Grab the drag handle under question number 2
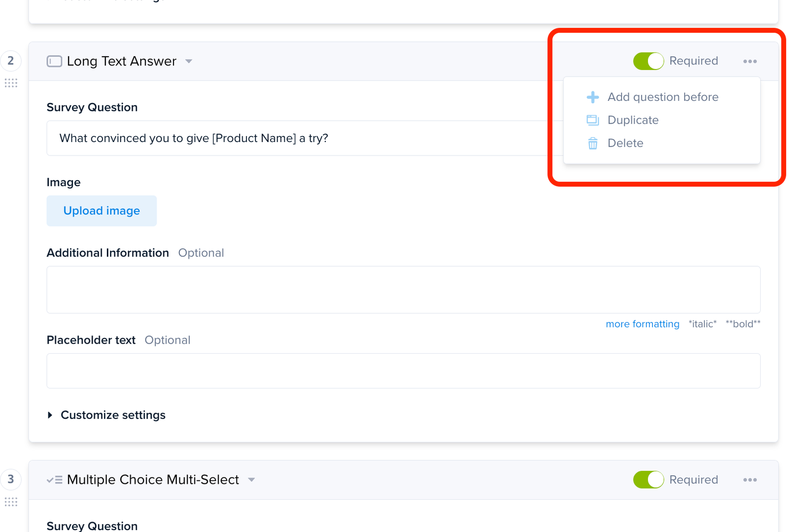 pyautogui.click(x=11, y=83)
